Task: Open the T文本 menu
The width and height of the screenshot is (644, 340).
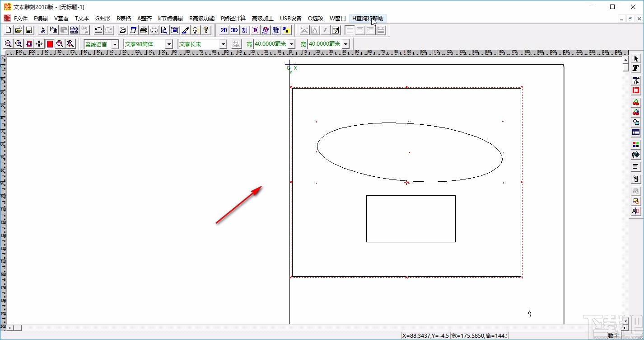Action: tap(82, 19)
